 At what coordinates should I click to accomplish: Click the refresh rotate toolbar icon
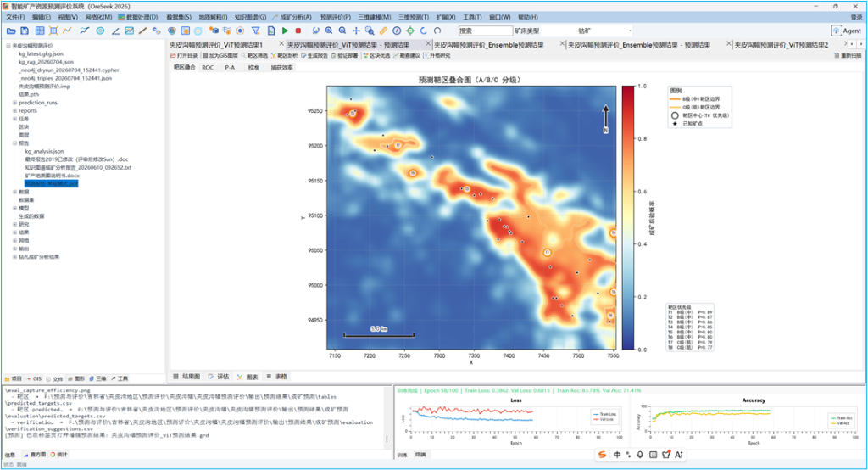[437, 31]
